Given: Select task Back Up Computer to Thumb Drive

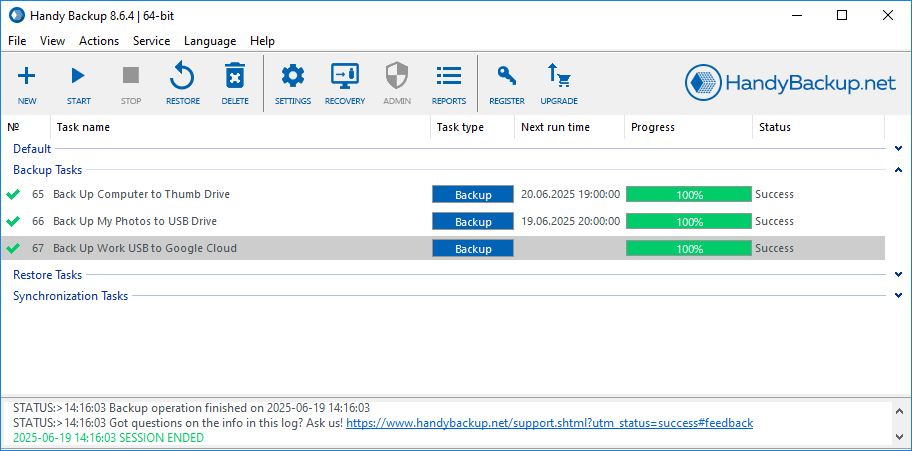Looking at the screenshot, I should pyautogui.click(x=141, y=194).
